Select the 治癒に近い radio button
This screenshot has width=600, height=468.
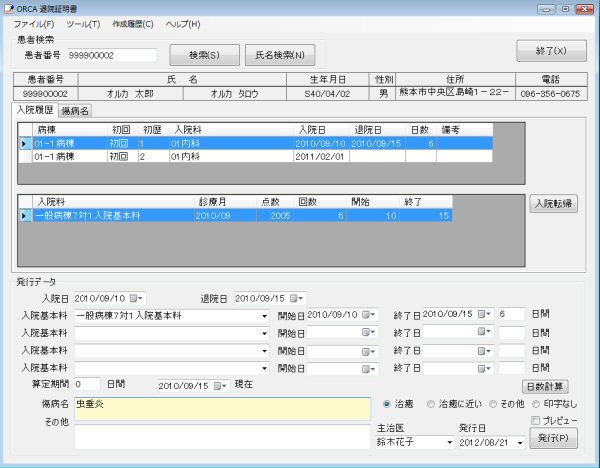[x=431, y=404]
